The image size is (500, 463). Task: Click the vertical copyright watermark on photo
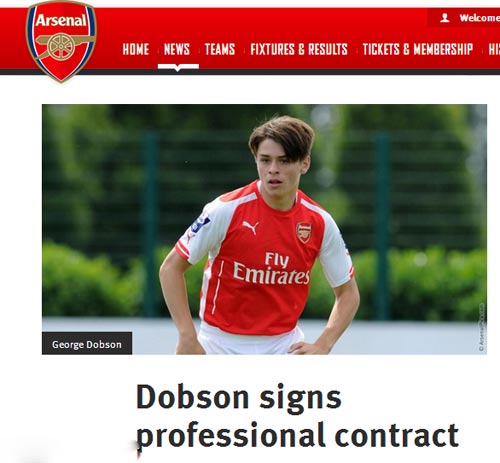[x=481, y=327]
